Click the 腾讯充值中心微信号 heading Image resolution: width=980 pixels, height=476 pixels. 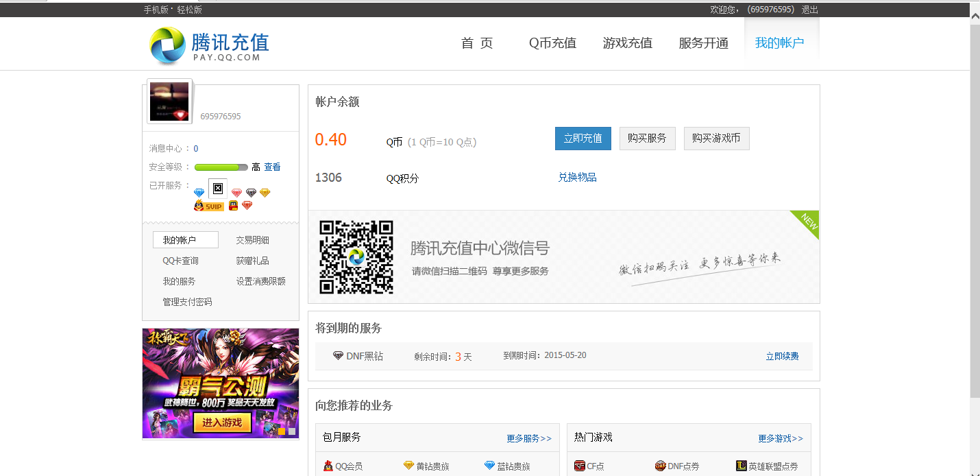point(480,248)
